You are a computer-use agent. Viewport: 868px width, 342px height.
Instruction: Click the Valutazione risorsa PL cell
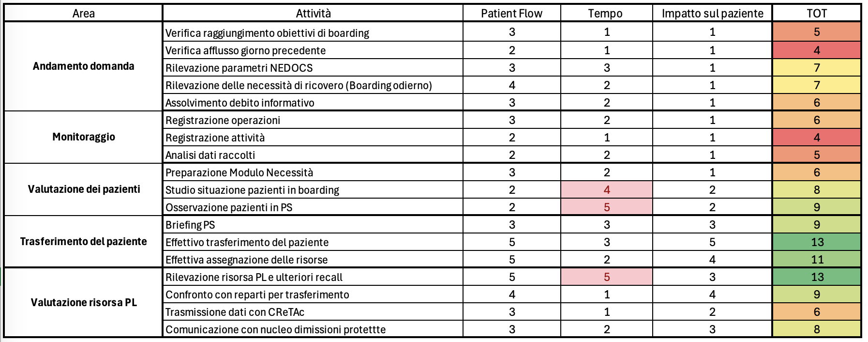pyautogui.click(x=83, y=303)
